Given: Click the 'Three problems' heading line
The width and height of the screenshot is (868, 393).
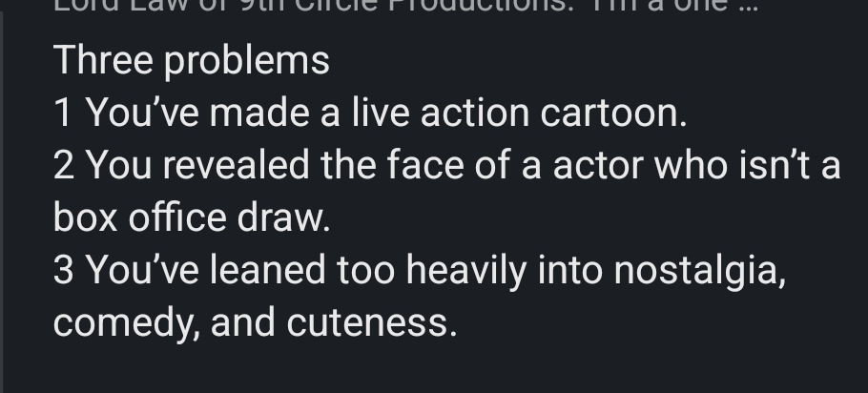Looking at the screenshot, I should point(191,61).
